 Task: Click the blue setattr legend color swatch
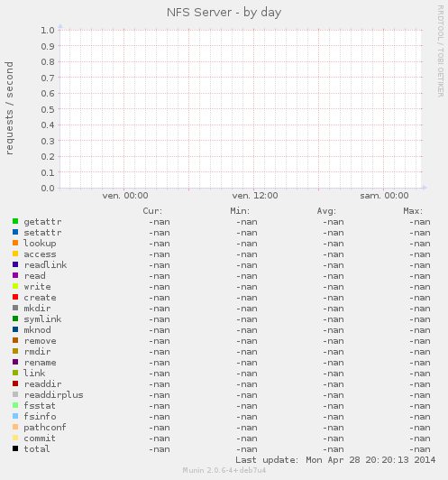pos(15,232)
